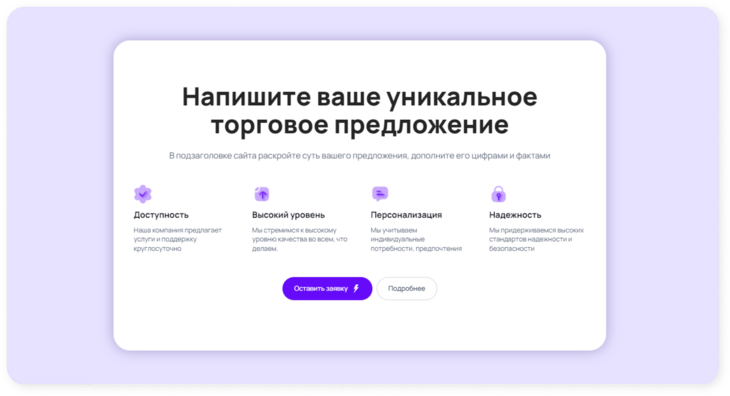Click the empty white card area below the buttons
This screenshot has width=730, height=396.
359,326
